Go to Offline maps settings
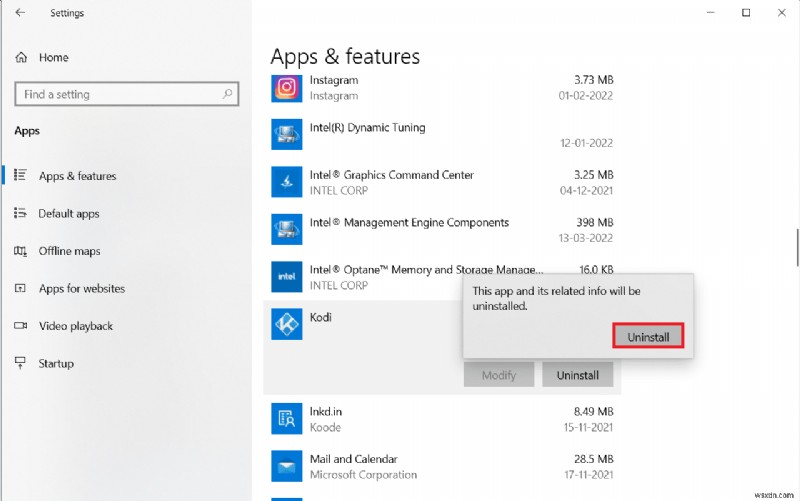 tap(69, 251)
